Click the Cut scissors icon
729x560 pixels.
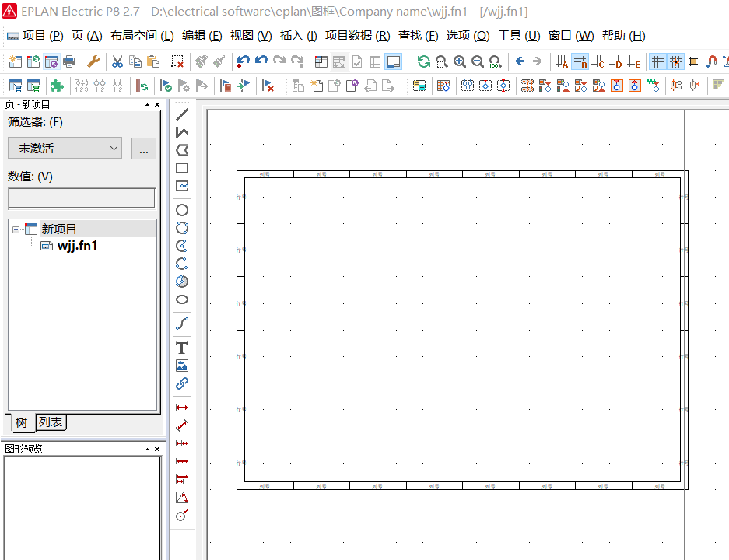pyautogui.click(x=117, y=61)
